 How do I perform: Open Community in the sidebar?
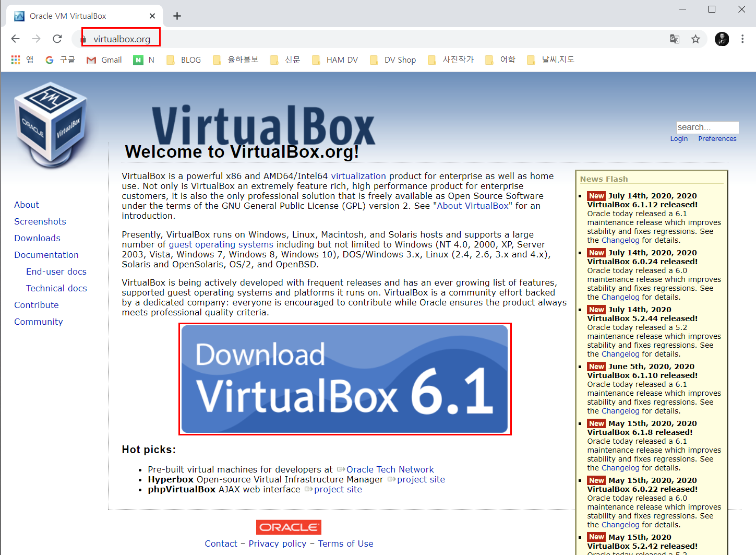39,322
